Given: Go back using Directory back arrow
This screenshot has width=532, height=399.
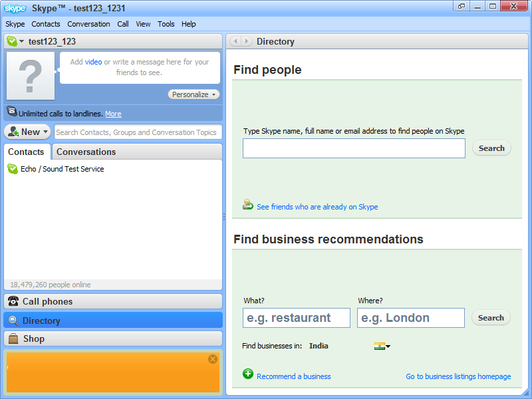Looking at the screenshot, I should [235, 41].
